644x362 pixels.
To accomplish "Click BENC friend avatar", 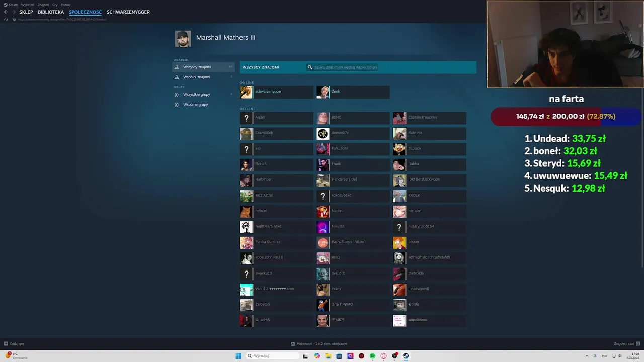I will pos(323,118).
